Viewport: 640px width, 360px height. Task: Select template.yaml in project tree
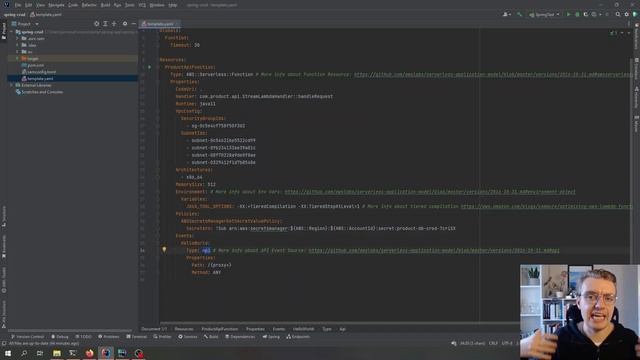pos(37,78)
